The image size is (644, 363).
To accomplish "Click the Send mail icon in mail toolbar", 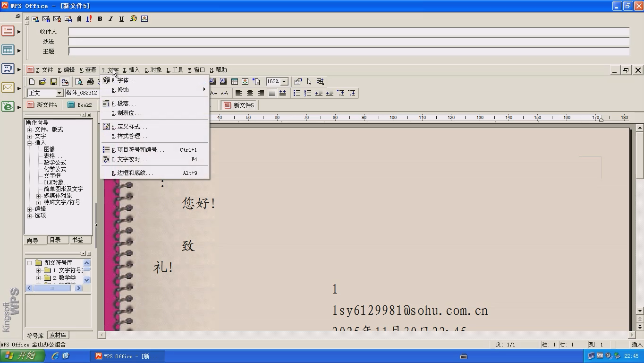I will 35,19.
